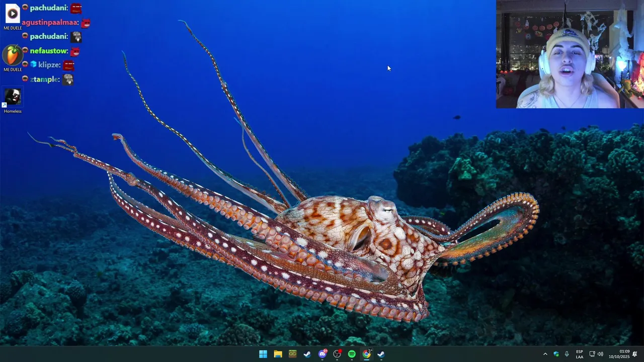This screenshot has width=644, height=362.
Task: Click the agustinpaalmaa chat username
Action: (x=50, y=23)
